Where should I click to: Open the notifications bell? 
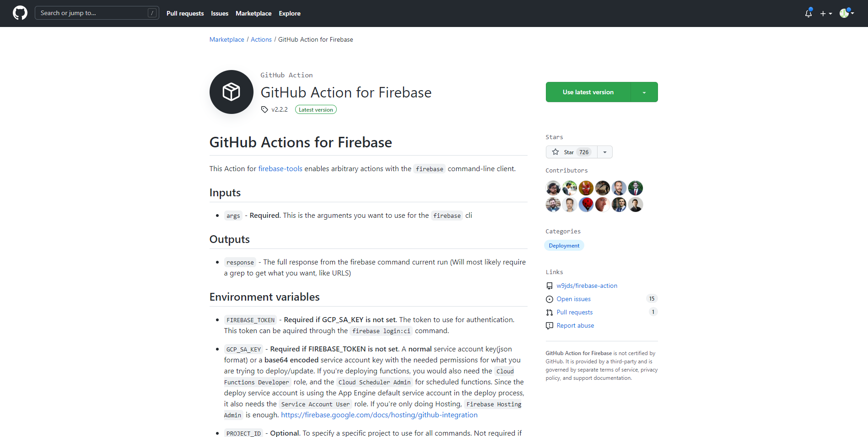point(809,13)
